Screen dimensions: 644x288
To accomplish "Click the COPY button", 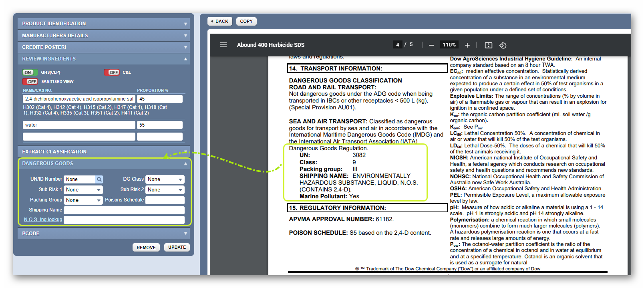I will point(246,21).
